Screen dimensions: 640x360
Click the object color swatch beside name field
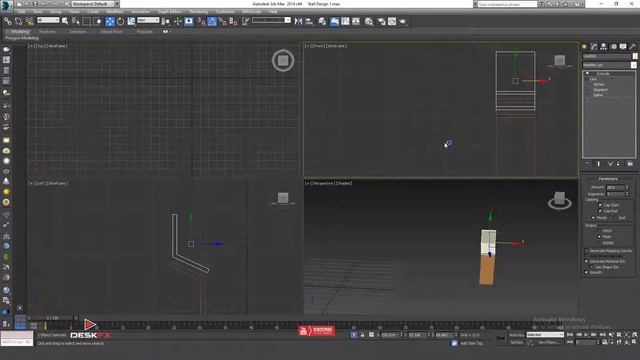[635, 56]
